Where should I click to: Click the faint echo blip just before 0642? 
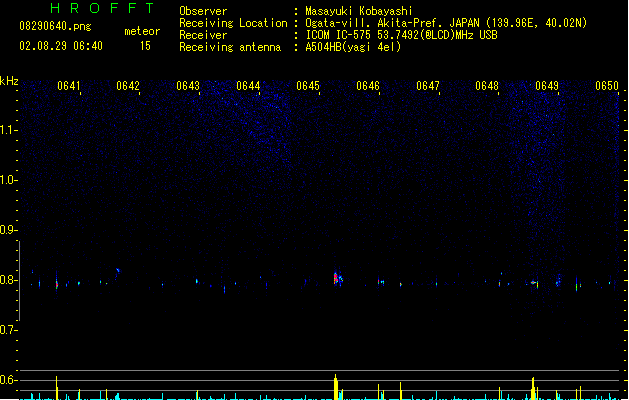point(118,271)
